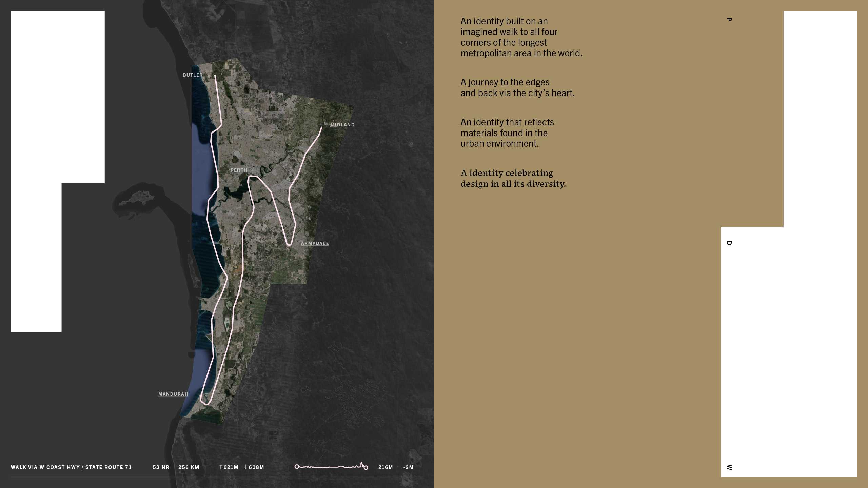Click the serif tagline about design diversity
868x488 pixels.
[513, 178]
